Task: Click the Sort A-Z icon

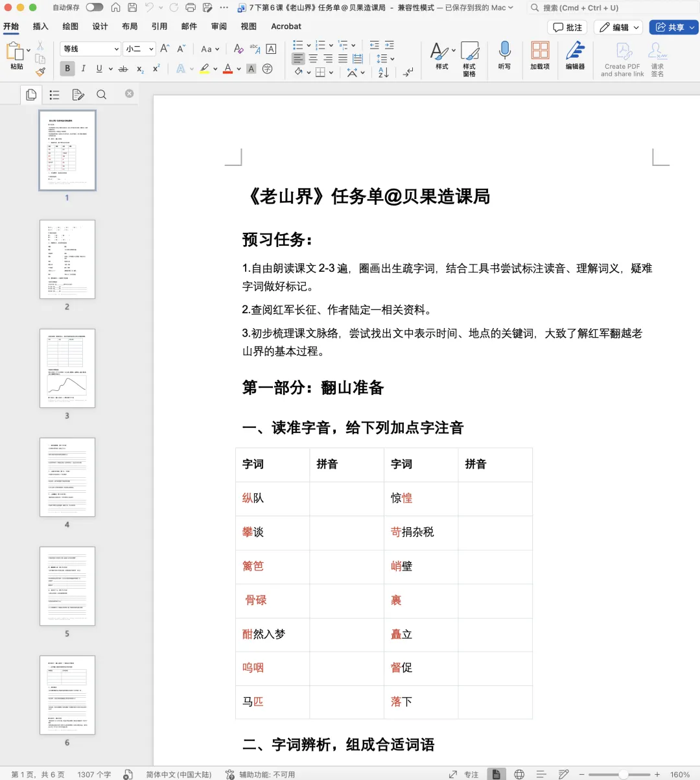Action: (x=384, y=72)
